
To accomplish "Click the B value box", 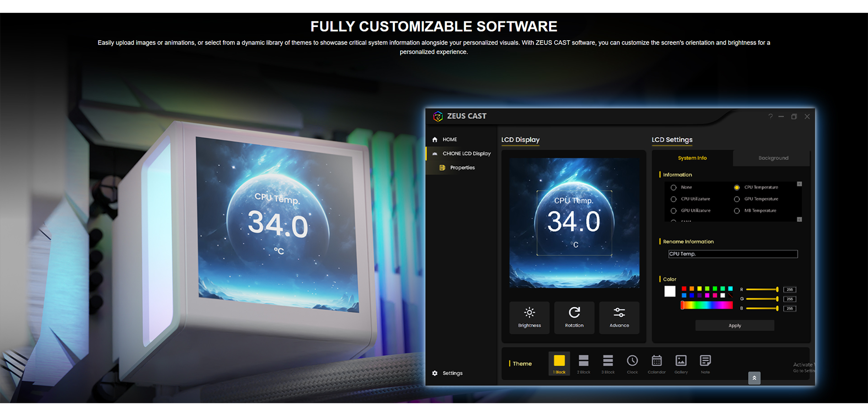I will click(790, 308).
